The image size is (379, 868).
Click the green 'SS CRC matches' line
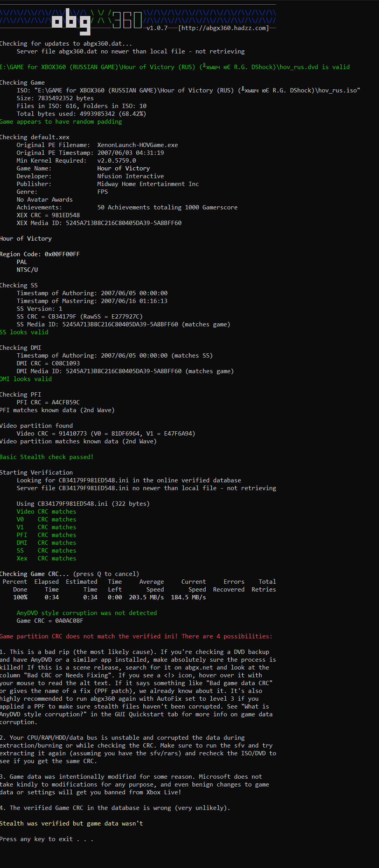pyautogui.click(x=46, y=551)
